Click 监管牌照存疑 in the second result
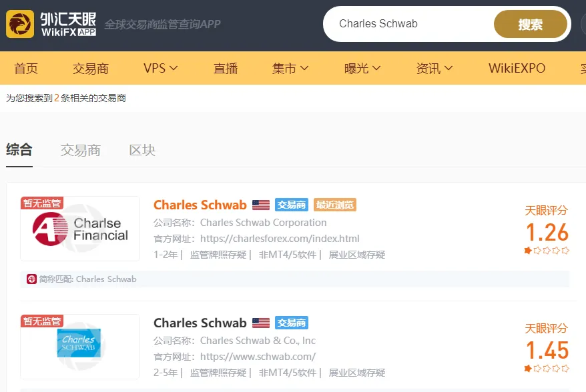The width and height of the screenshot is (586, 392). tap(218, 373)
